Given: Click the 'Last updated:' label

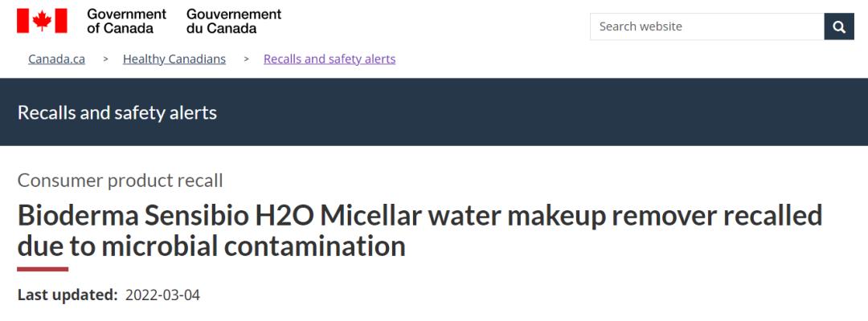Looking at the screenshot, I should point(68,295).
